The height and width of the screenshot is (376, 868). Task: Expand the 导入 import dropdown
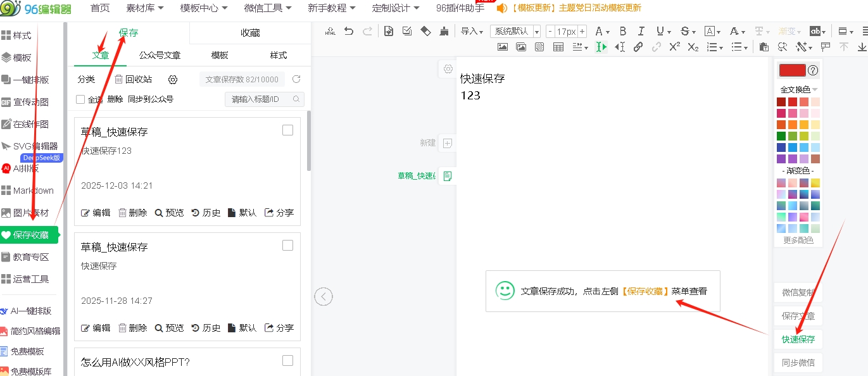[x=472, y=32]
